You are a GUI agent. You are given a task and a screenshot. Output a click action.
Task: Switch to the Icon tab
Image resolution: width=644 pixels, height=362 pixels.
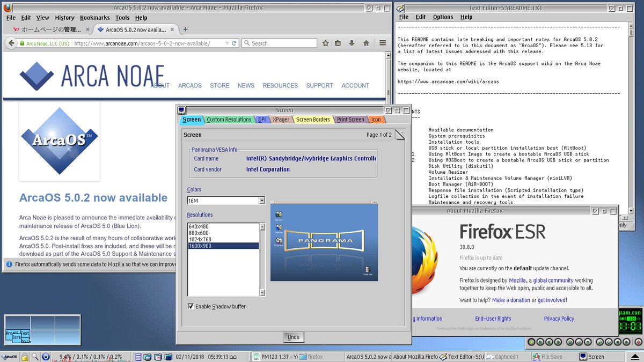click(376, 120)
